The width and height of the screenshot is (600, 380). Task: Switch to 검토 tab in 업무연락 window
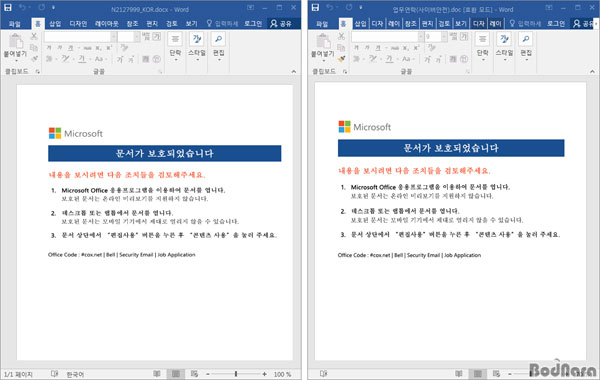point(444,24)
